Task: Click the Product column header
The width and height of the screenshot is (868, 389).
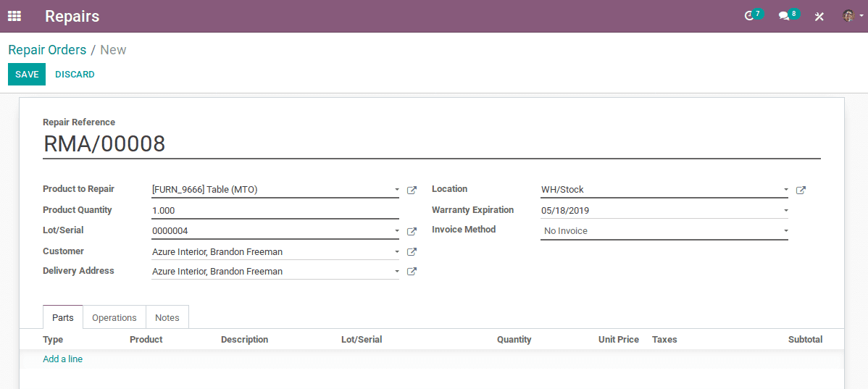Action: 146,339
